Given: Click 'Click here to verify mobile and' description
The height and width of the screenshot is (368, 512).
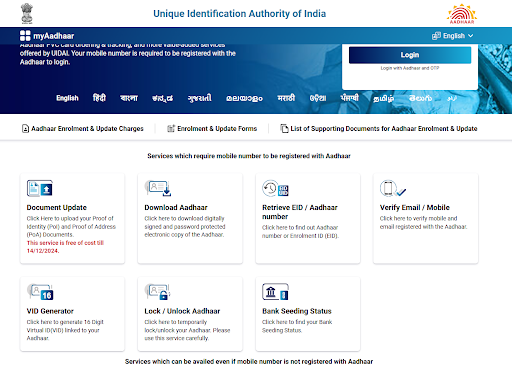Looking at the screenshot, I should click(418, 218).
